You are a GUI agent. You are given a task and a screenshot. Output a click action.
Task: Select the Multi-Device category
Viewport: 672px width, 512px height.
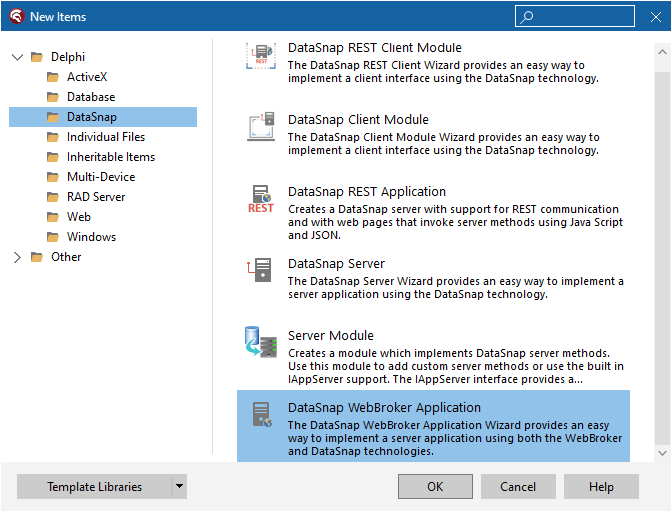(100, 177)
